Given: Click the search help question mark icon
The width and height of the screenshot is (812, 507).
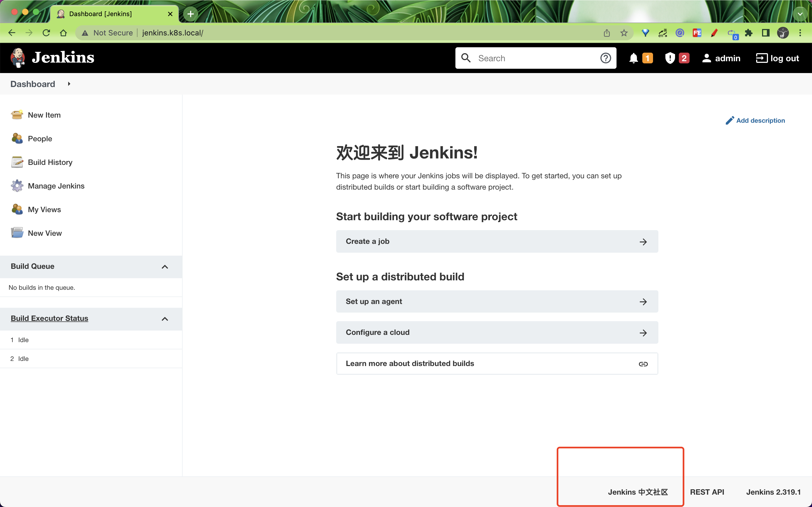Looking at the screenshot, I should (x=605, y=58).
